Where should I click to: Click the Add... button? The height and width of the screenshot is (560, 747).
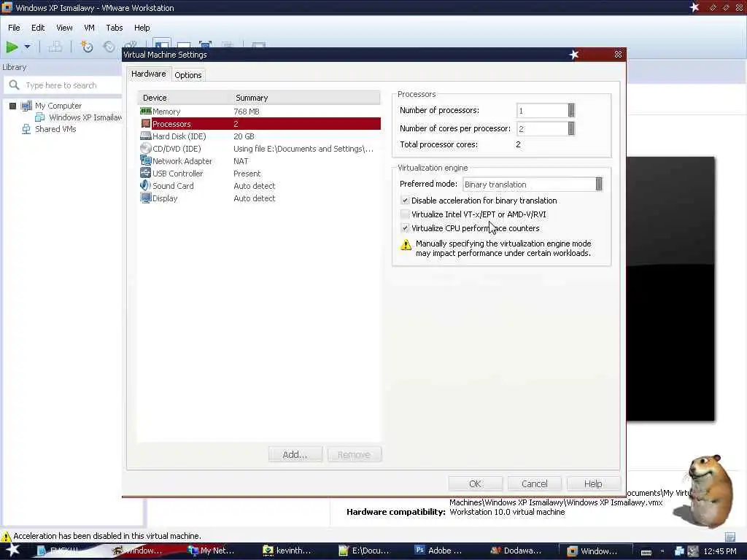click(x=295, y=455)
